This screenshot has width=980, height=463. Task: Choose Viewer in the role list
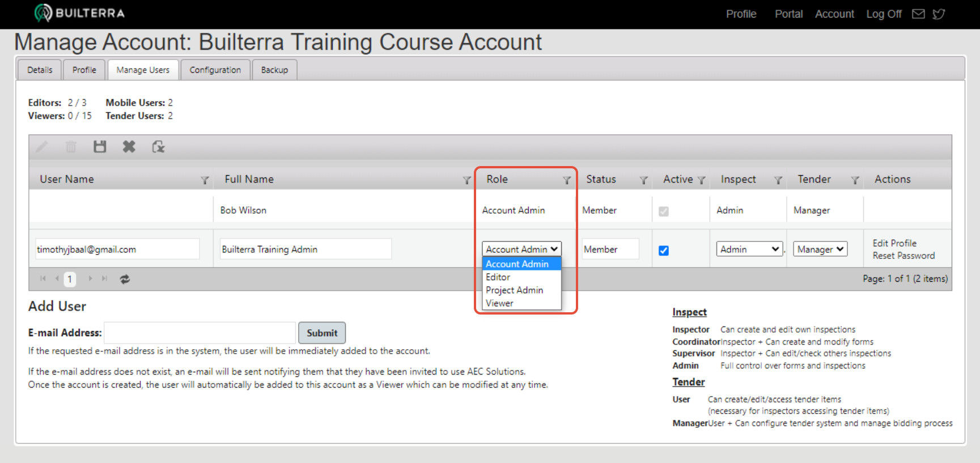521,303
